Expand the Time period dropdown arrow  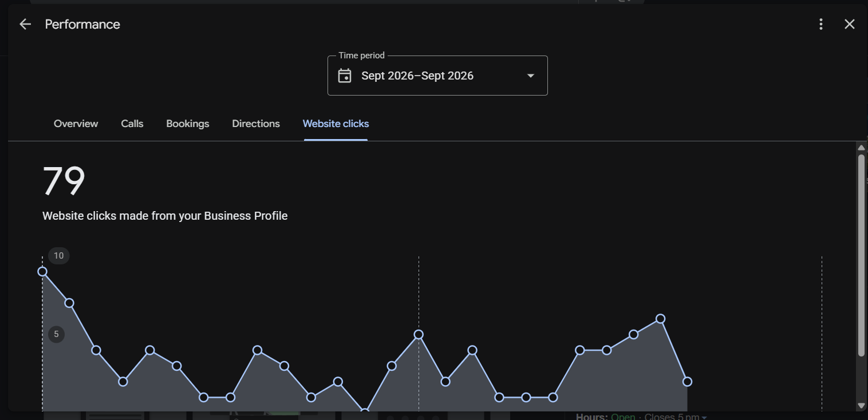tap(531, 76)
